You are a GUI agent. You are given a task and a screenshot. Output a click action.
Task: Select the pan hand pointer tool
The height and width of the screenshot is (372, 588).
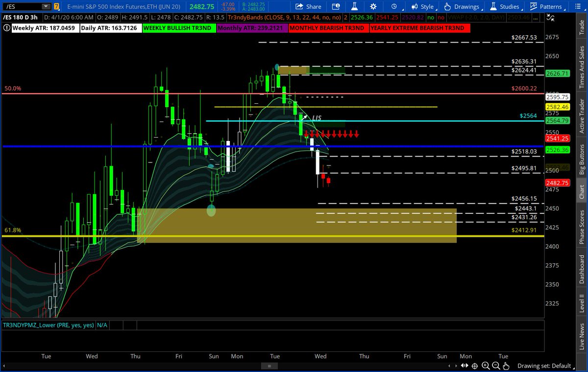click(506, 366)
